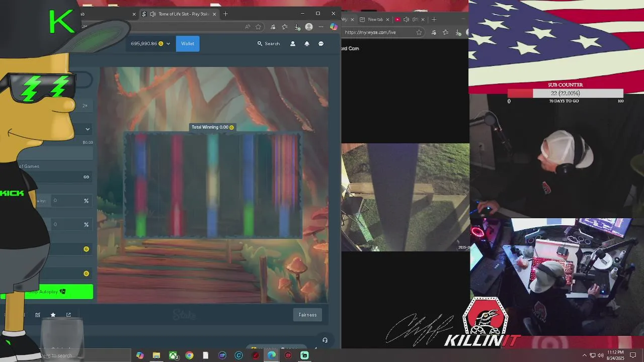The height and width of the screenshot is (362, 644).
Task: Open browser profile avatar in Stake window
Action: coord(309,27)
